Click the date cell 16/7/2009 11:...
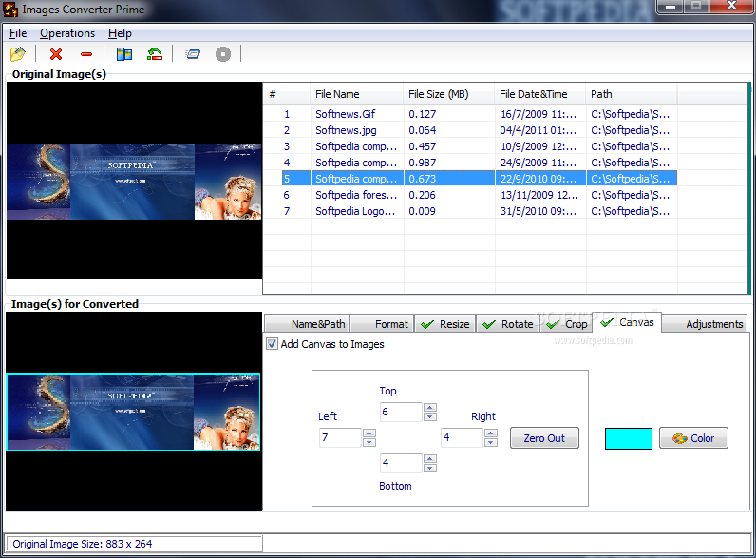This screenshot has width=756, height=558. 539,114
